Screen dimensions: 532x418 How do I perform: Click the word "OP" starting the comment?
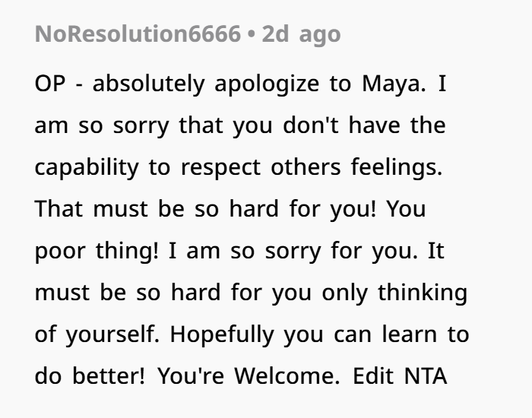(49, 84)
